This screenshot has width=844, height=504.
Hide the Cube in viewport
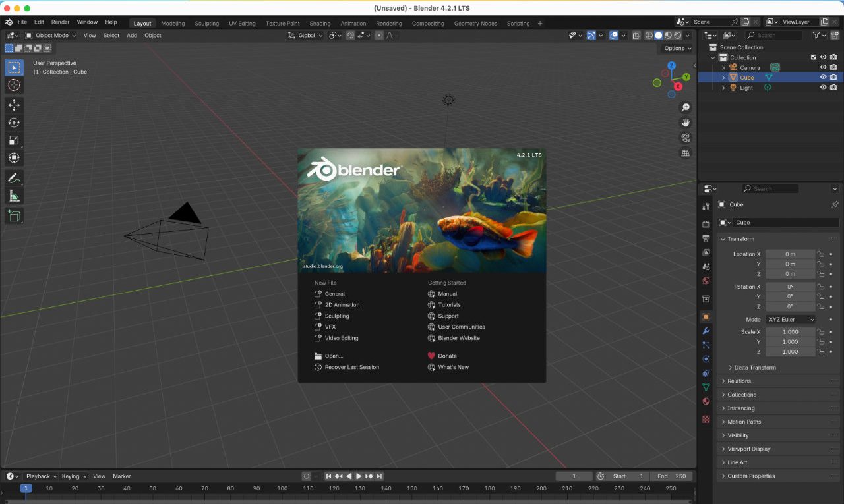click(823, 77)
